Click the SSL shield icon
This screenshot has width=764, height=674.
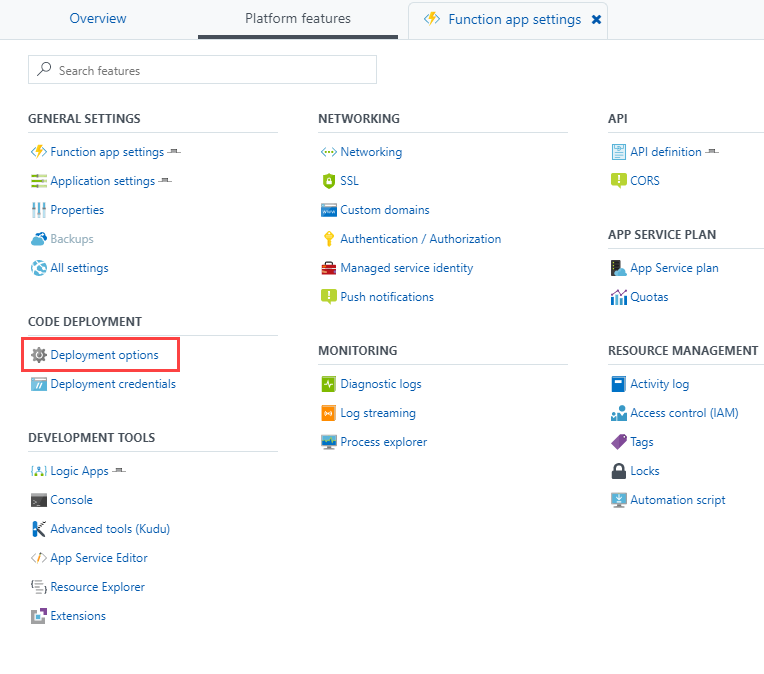click(329, 181)
